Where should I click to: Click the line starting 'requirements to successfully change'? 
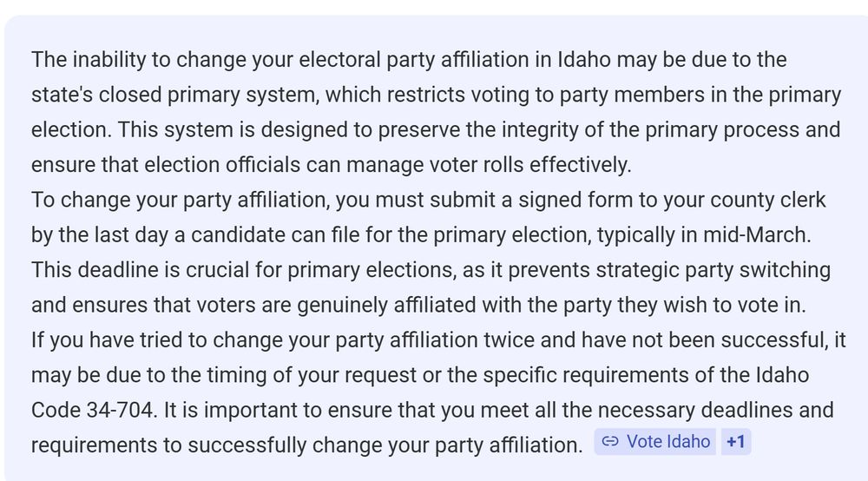(x=306, y=445)
